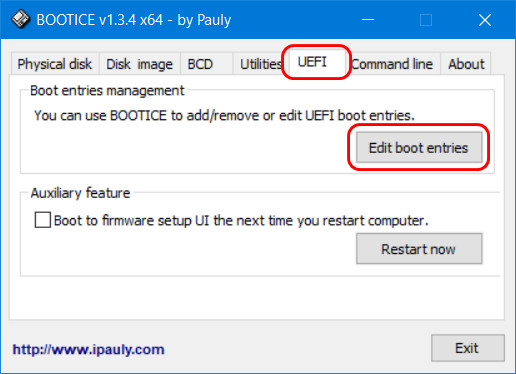
Task: Minimize the BOOTICE window
Action: click(x=368, y=20)
